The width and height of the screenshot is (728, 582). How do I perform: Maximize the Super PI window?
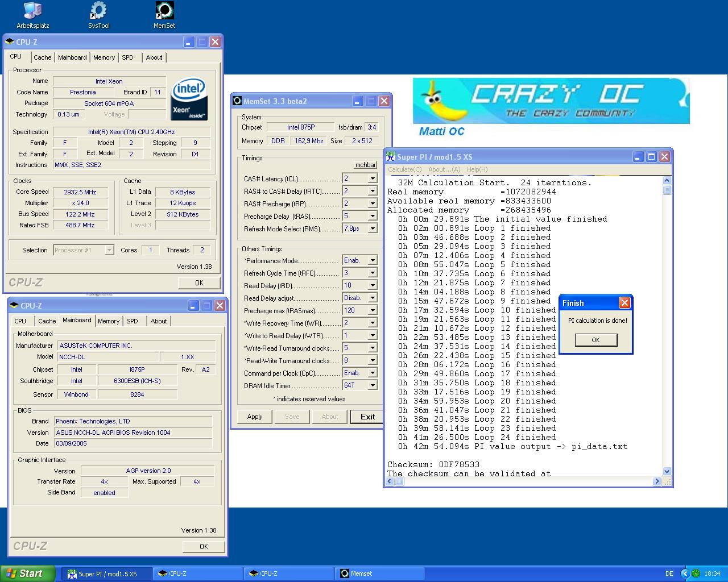coord(651,157)
